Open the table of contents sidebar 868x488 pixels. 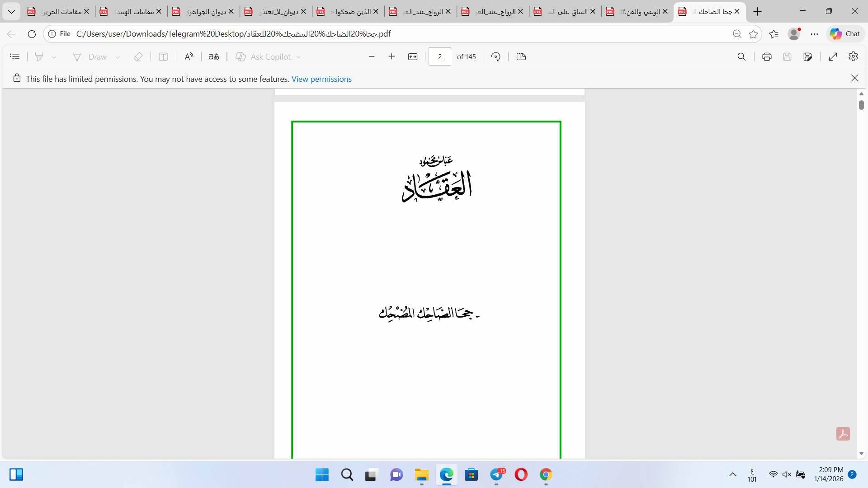point(15,56)
